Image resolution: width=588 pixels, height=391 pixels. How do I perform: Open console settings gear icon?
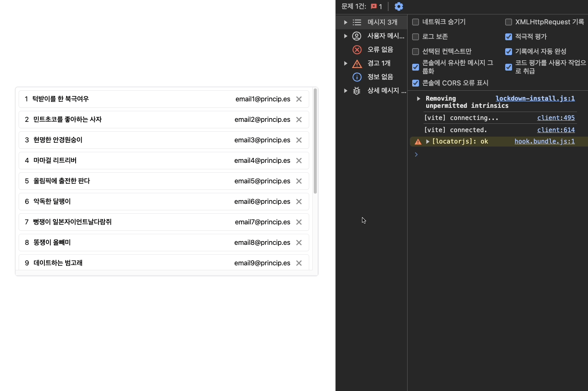click(x=398, y=6)
